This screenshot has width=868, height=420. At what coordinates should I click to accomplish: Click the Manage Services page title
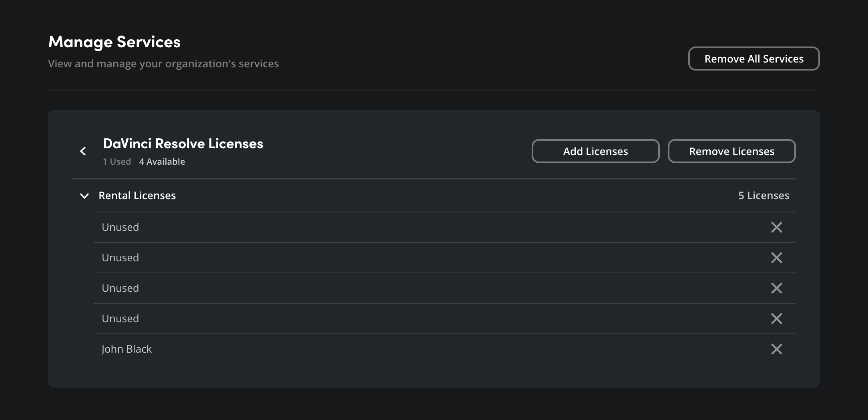pos(115,42)
